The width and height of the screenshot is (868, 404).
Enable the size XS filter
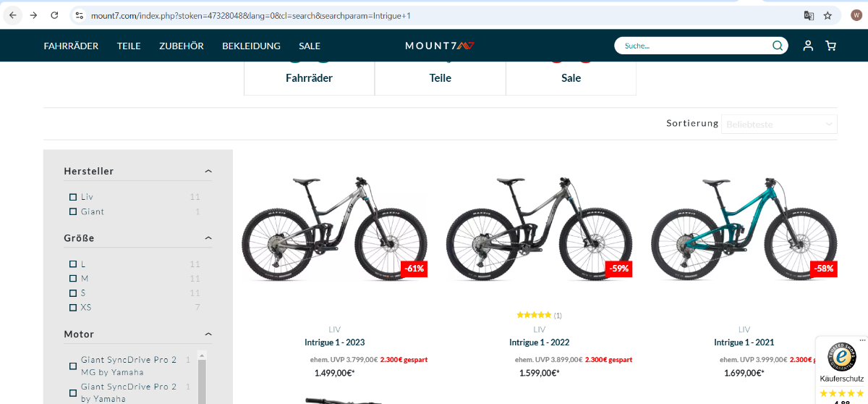click(73, 308)
